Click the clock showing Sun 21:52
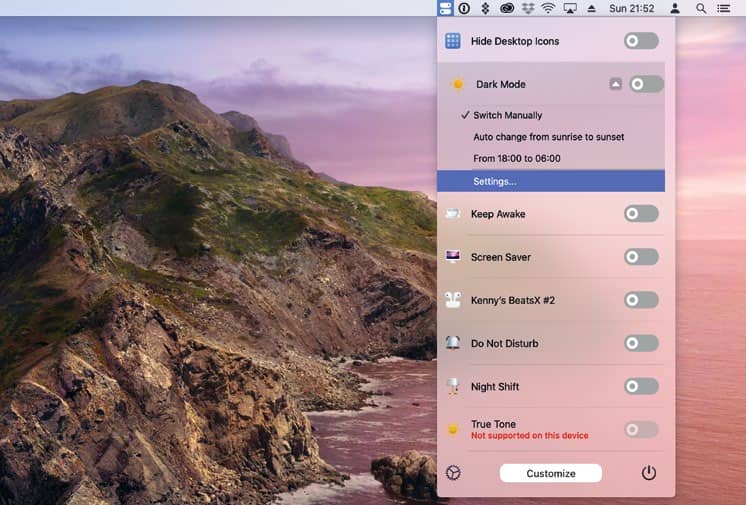This screenshot has width=746, height=505. point(632,8)
